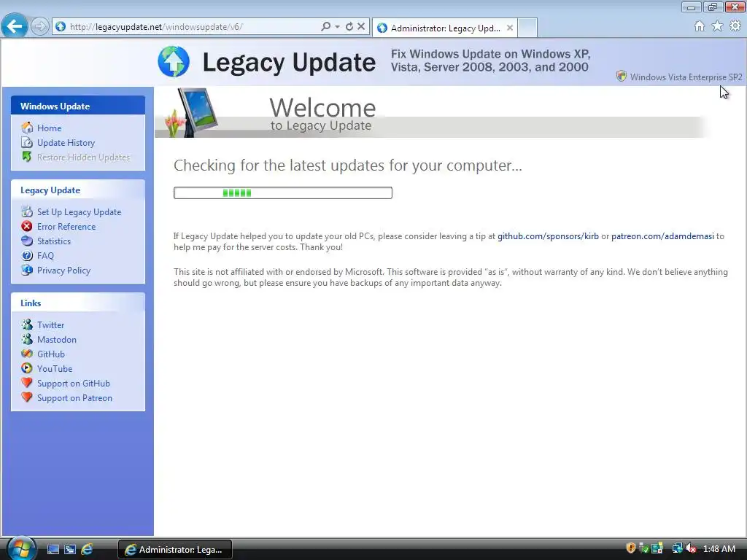Click the browser Forward arrow button
Screen dimensions: 747x560
click(x=40, y=27)
